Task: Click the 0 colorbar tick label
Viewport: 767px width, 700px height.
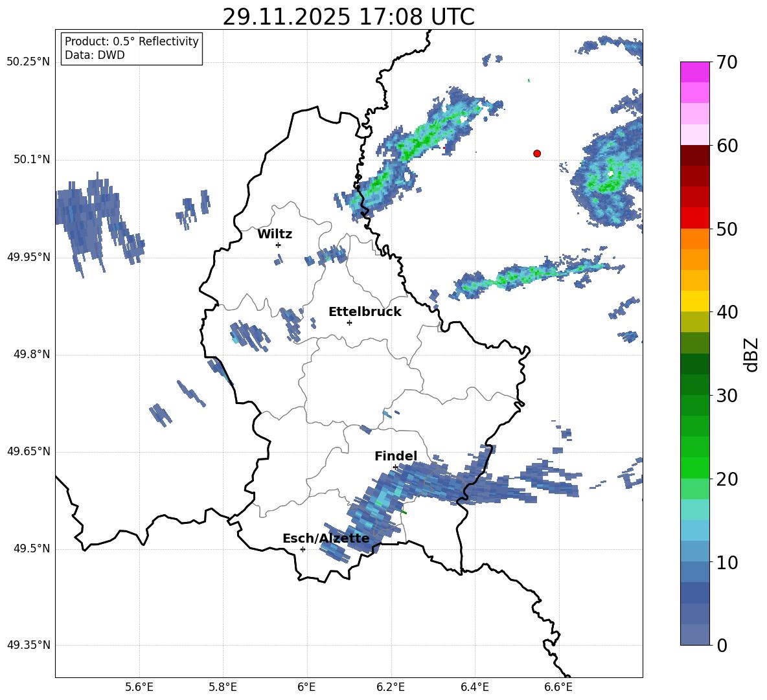Action: tap(722, 645)
